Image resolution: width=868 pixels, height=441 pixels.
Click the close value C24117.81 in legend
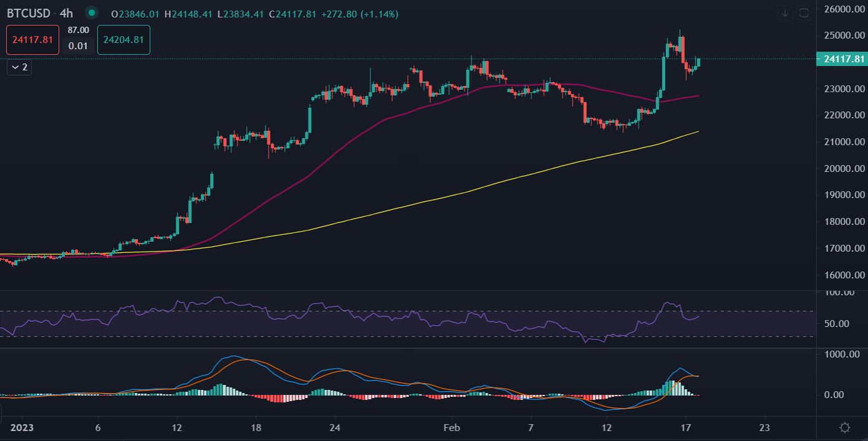point(293,14)
